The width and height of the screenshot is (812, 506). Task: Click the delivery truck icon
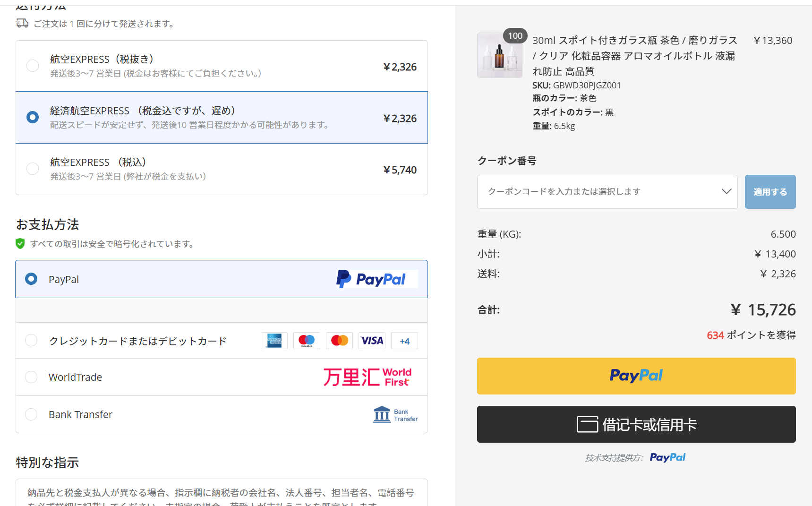click(x=22, y=23)
